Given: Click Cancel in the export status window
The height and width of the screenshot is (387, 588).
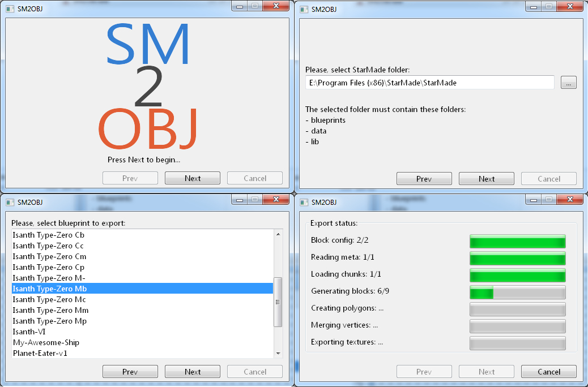Looking at the screenshot, I should tap(549, 372).
